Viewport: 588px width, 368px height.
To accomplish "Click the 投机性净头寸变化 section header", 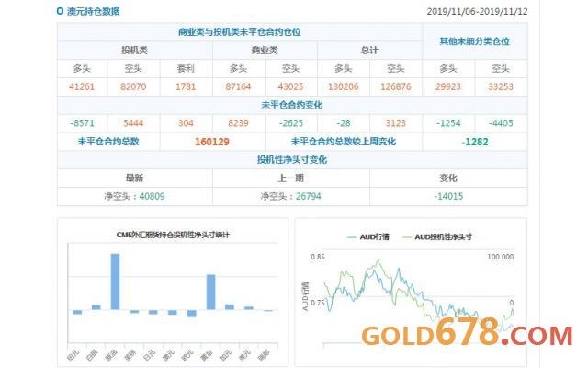I will 292,160.
